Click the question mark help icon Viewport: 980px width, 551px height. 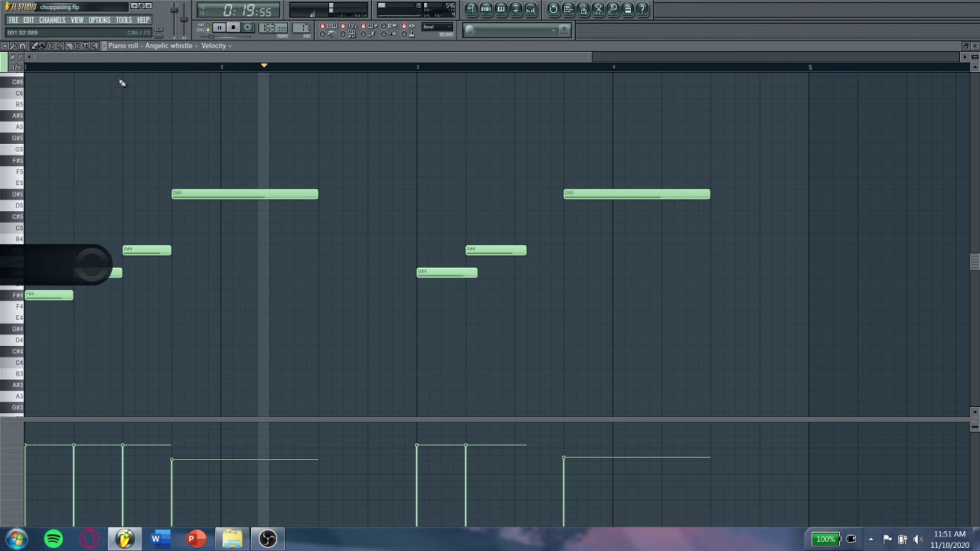[642, 9]
